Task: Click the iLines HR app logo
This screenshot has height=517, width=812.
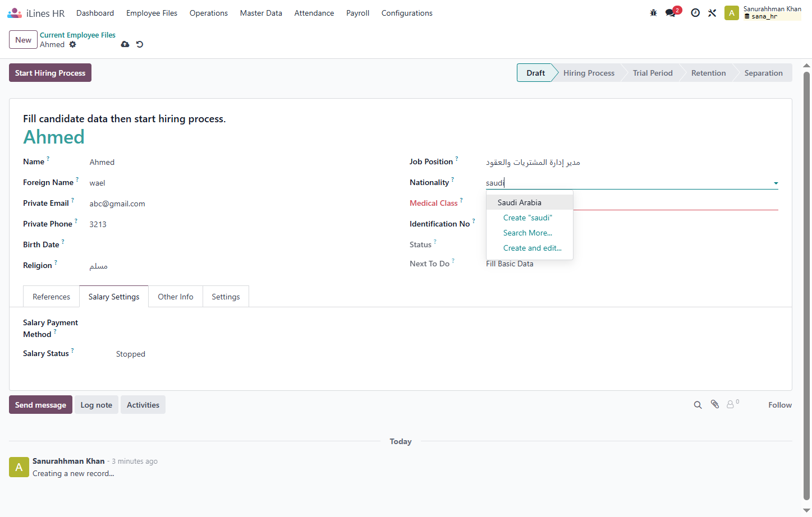Action: 15,13
